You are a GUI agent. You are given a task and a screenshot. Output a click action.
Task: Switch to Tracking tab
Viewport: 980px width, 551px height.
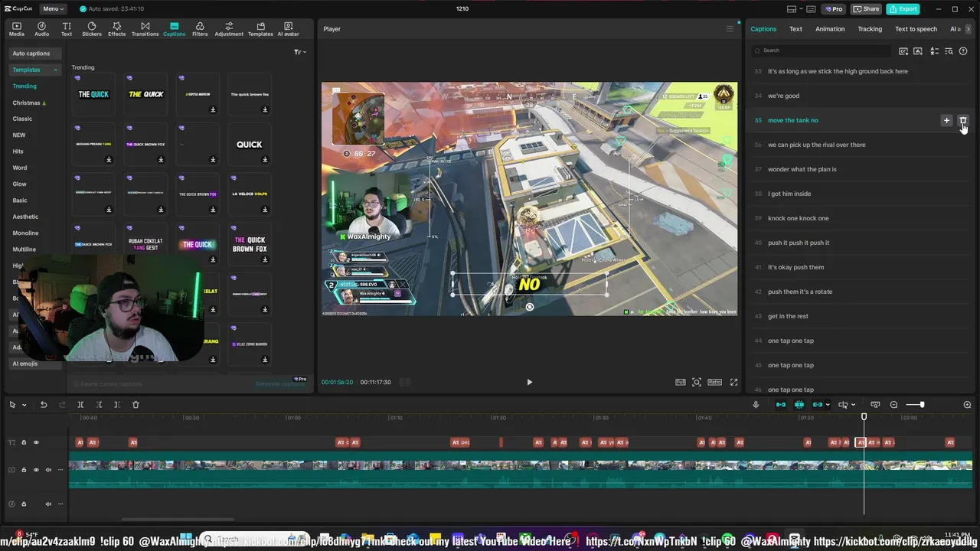point(870,29)
